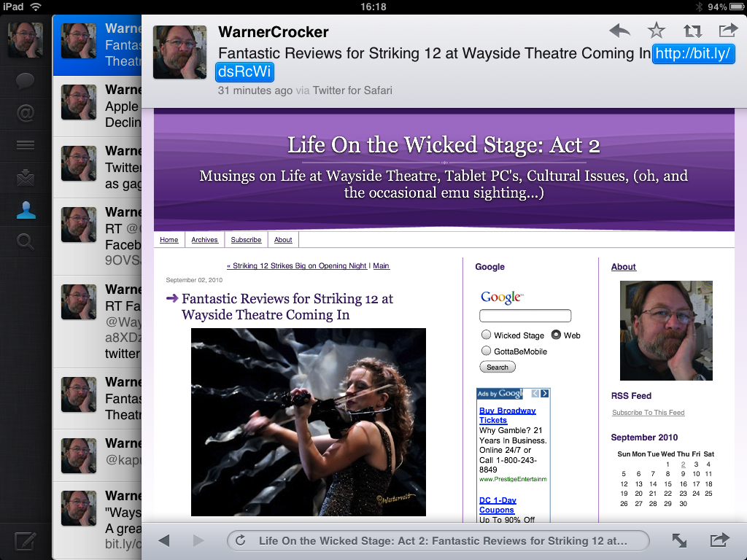Screen dimensions: 747x560
Task: Open the Archives tab on the blog
Action: pos(204,239)
